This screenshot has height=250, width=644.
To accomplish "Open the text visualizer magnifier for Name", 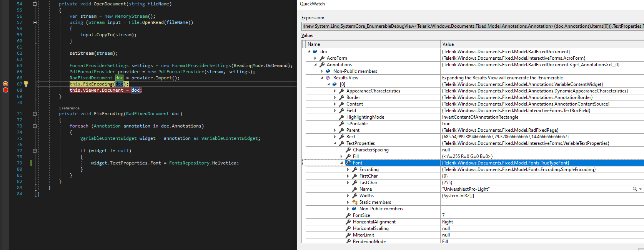I will pos(635,189).
